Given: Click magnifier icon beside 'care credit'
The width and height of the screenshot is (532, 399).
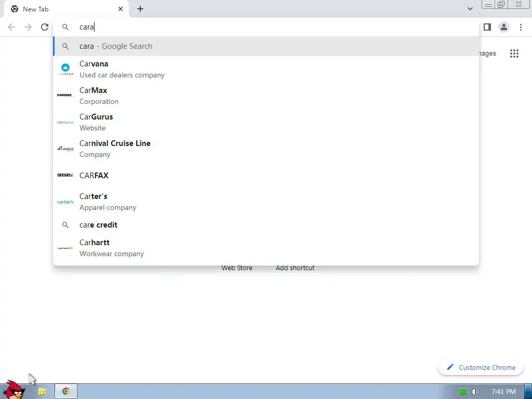Looking at the screenshot, I should (x=65, y=225).
